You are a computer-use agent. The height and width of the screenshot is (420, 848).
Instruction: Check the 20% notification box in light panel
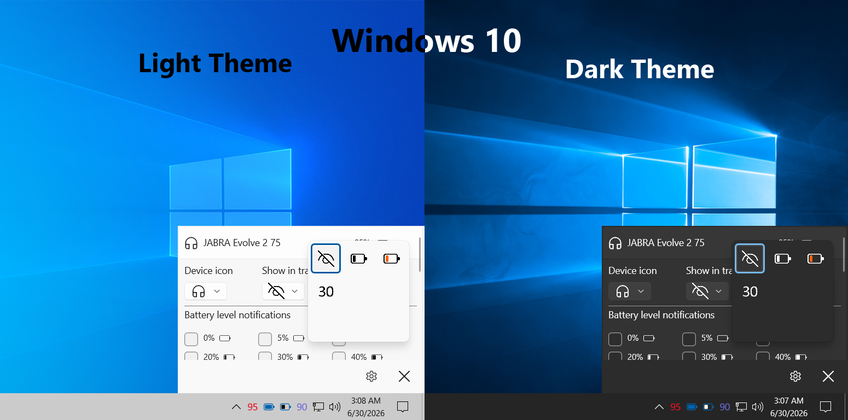(x=191, y=356)
